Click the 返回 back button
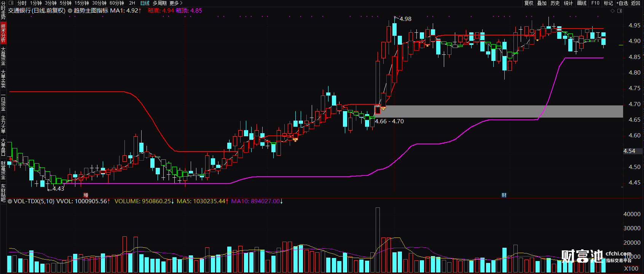Image resolution: width=644 pixels, height=274 pixels. pyautogui.click(x=636, y=3)
